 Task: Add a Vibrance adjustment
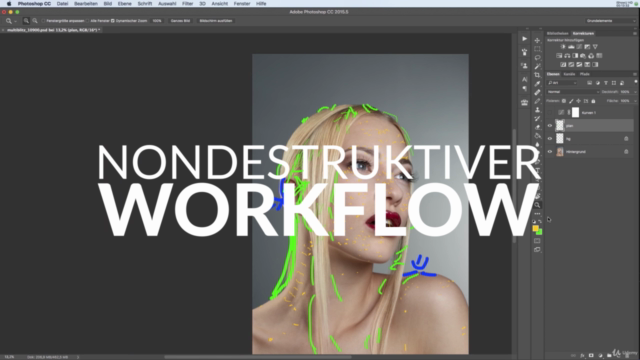(595, 47)
